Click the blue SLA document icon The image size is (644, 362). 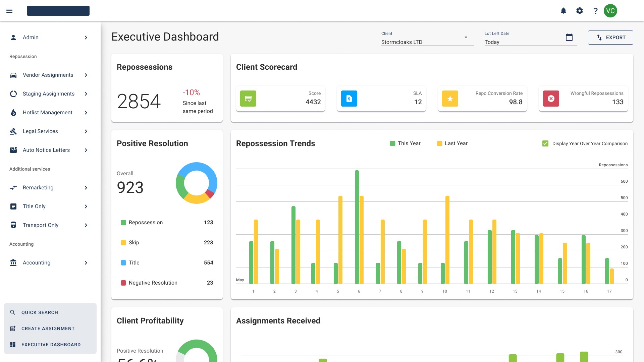[x=349, y=99]
